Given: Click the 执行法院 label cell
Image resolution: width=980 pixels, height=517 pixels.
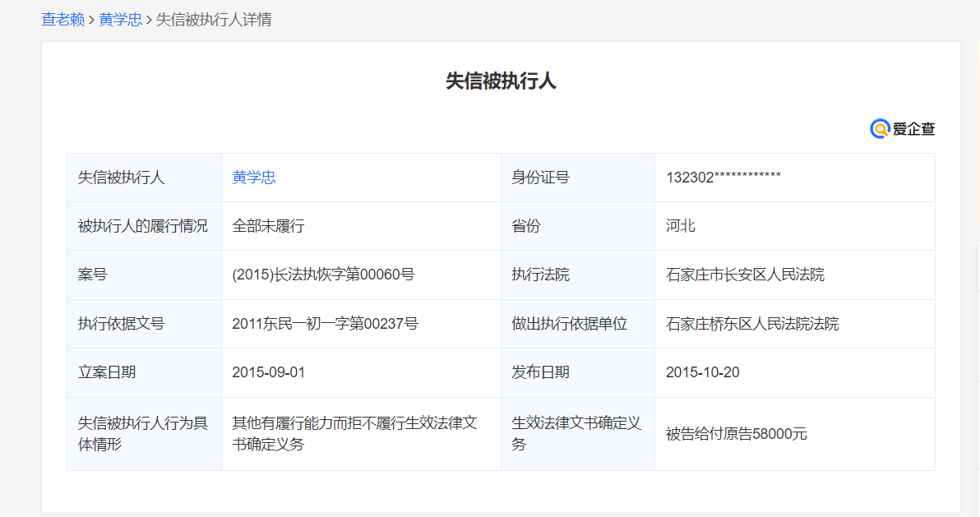Looking at the screenshot, I should 577,275.
